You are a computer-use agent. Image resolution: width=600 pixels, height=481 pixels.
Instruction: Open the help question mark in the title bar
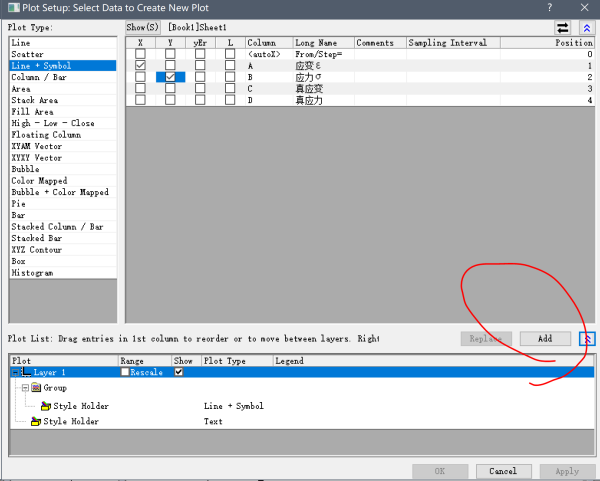click(549, 7)
